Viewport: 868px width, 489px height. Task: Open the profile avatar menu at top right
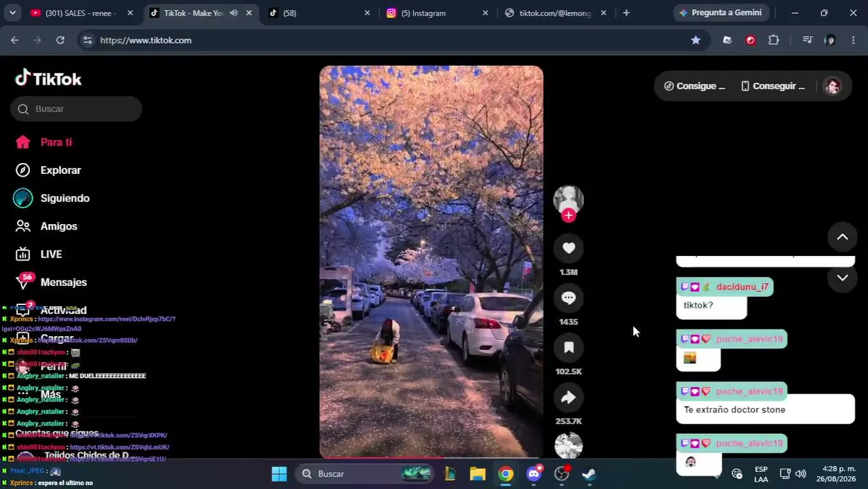[x=832, y=86]
